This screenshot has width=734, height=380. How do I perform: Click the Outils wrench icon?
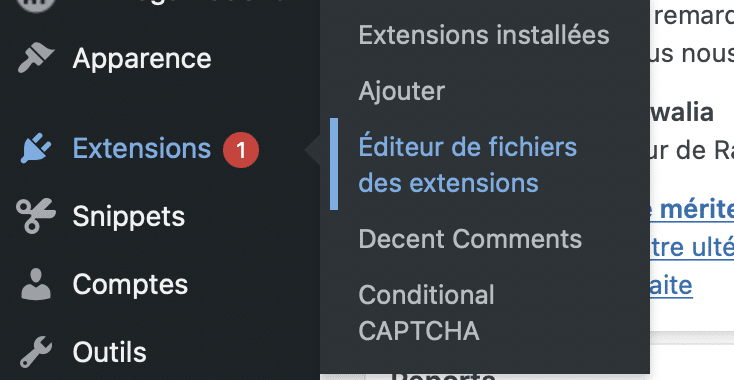[x=36, y=352]
